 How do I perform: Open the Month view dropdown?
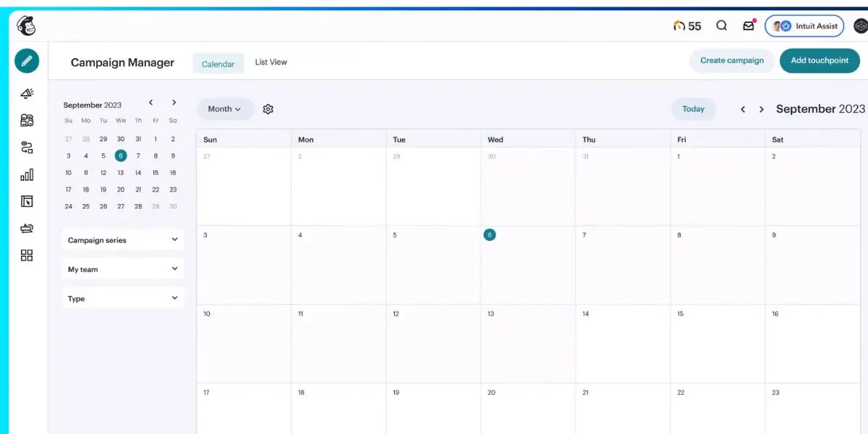(225, 109)
